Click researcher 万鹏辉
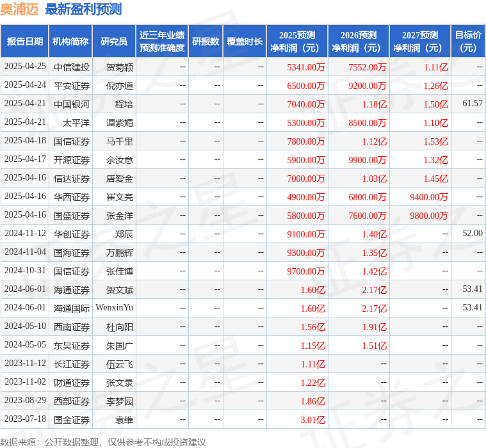486x448 pixels. [x=120, y=253]
